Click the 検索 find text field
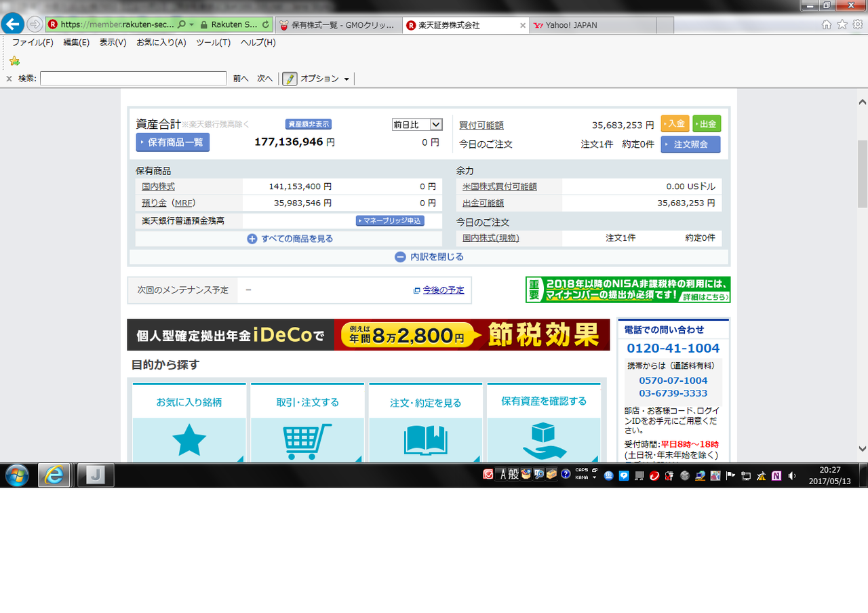 [x=133, y=79]
